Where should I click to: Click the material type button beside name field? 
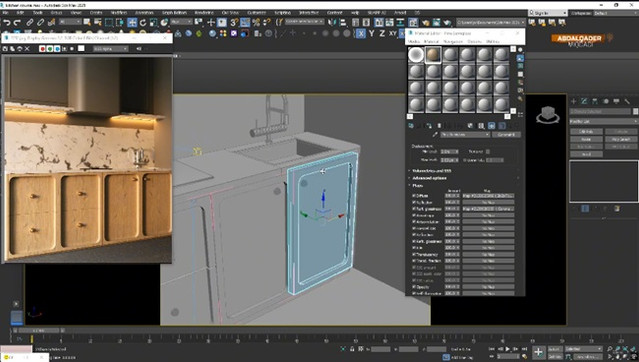click(506, 135)
